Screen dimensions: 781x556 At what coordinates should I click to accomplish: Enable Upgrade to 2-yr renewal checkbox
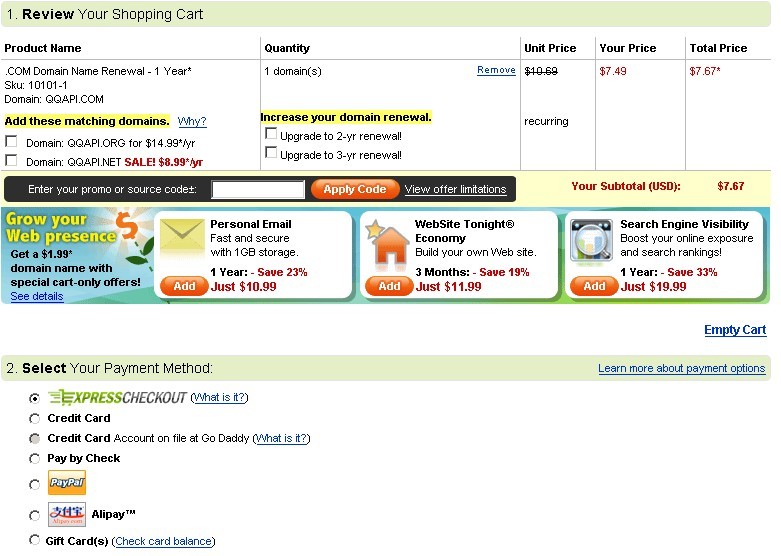271,134
